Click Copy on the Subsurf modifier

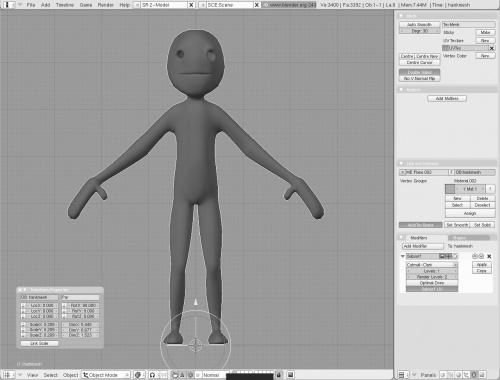tap(482, 271)
